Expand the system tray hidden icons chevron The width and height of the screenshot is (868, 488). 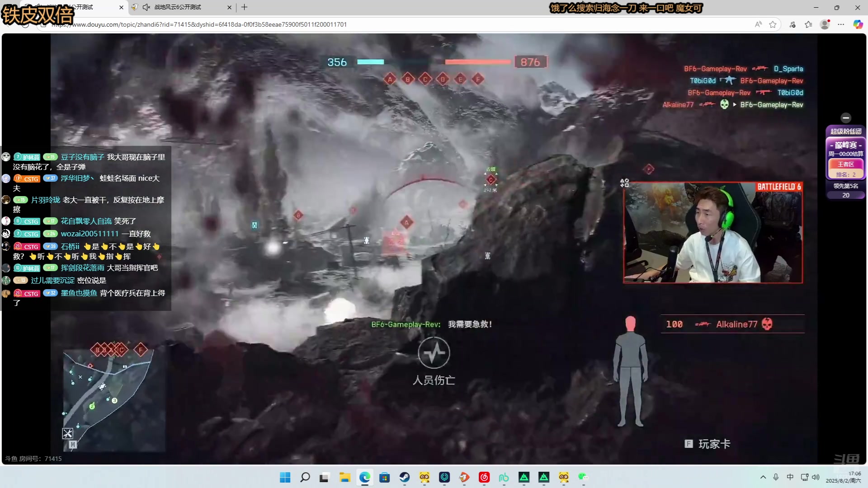tap(763, 477)
